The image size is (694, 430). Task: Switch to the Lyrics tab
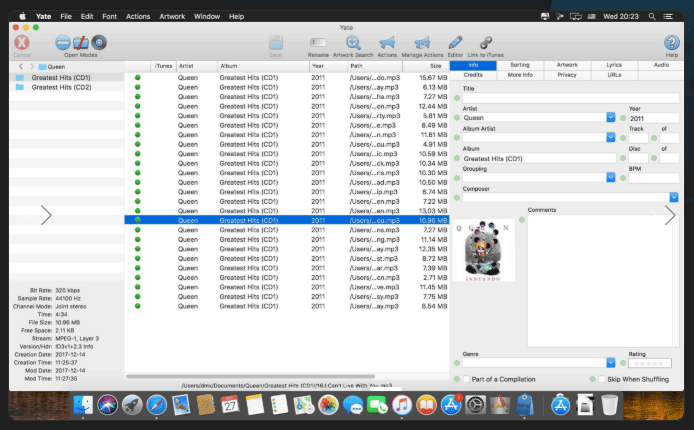[614, 65]
